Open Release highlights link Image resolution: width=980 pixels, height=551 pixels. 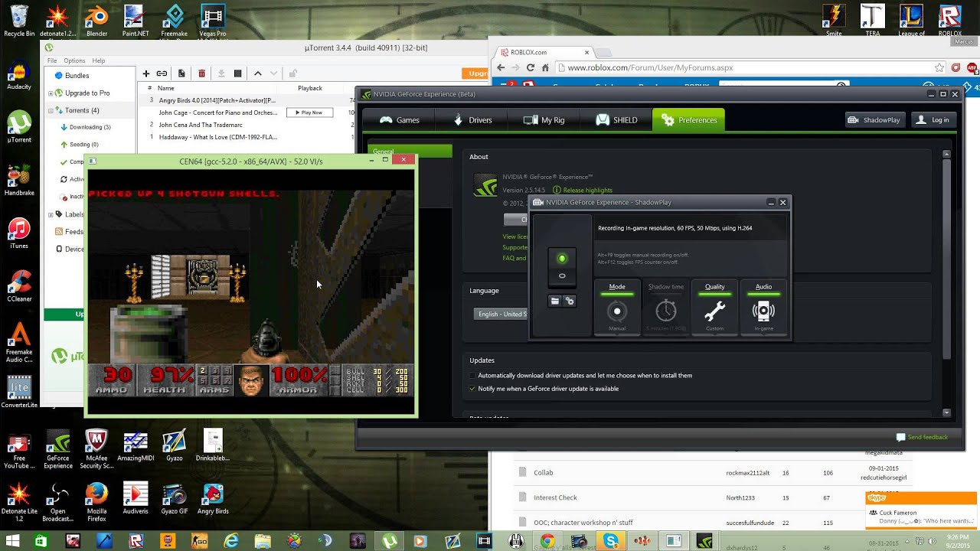tap(587, 190)
